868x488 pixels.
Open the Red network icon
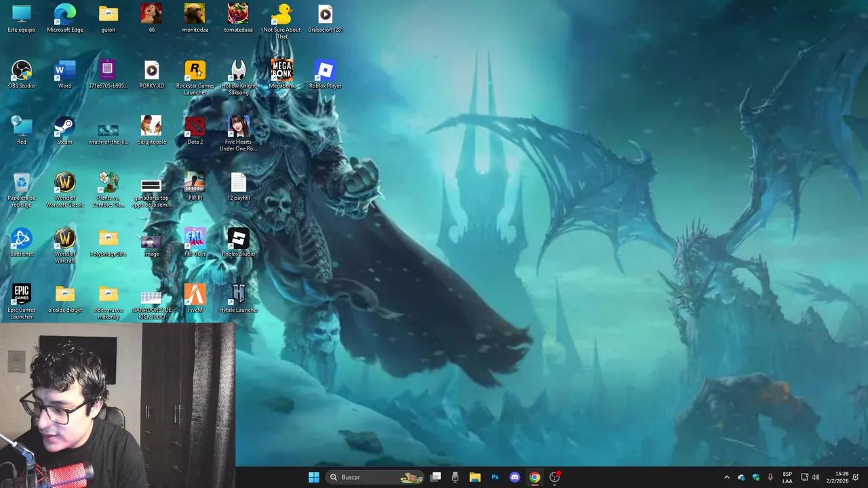(22, 131)
